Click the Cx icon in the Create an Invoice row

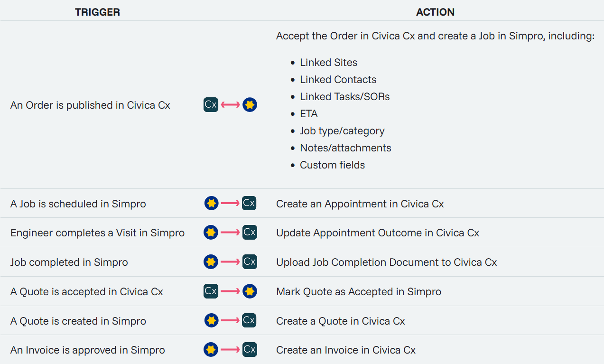249,350
